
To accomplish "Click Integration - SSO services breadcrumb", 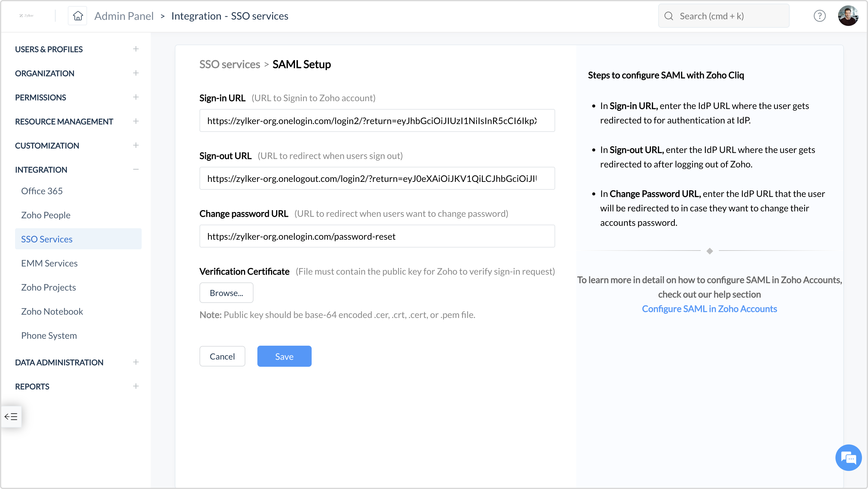I will point(230,16).
